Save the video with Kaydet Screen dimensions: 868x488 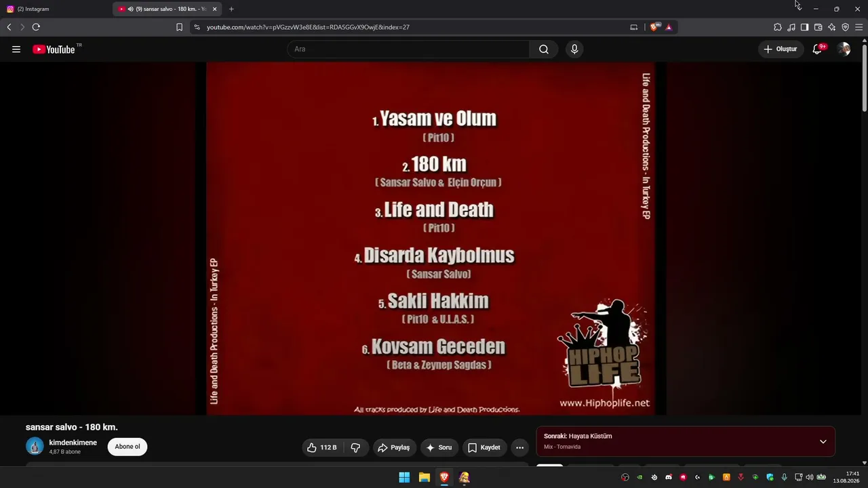point(484,447)
